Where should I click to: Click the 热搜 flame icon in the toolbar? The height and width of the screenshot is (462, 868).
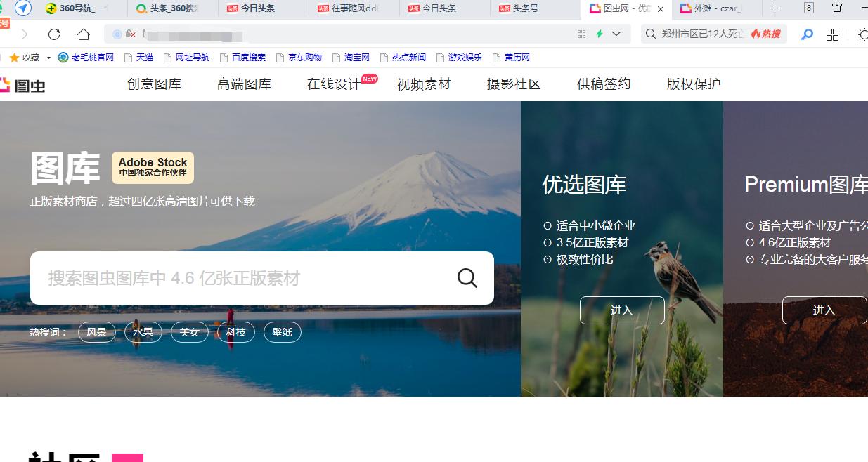point(756,32)
